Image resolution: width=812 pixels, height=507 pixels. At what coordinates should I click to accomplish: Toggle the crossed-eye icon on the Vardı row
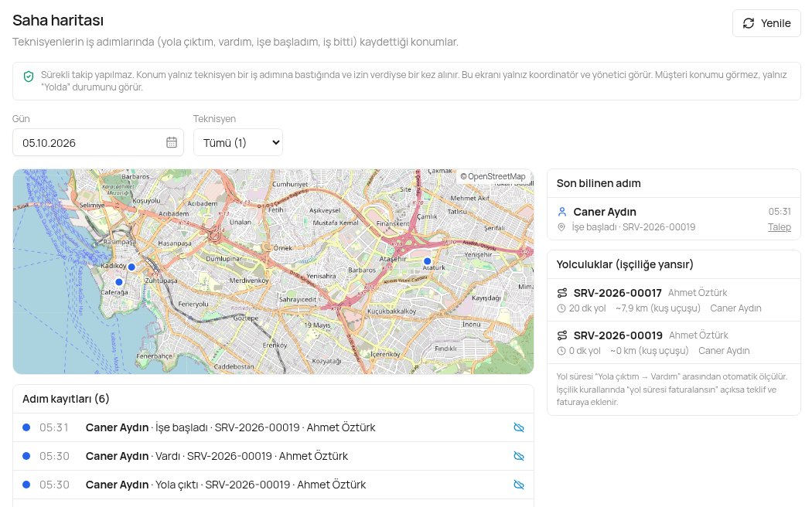click(x=518, y=456)
